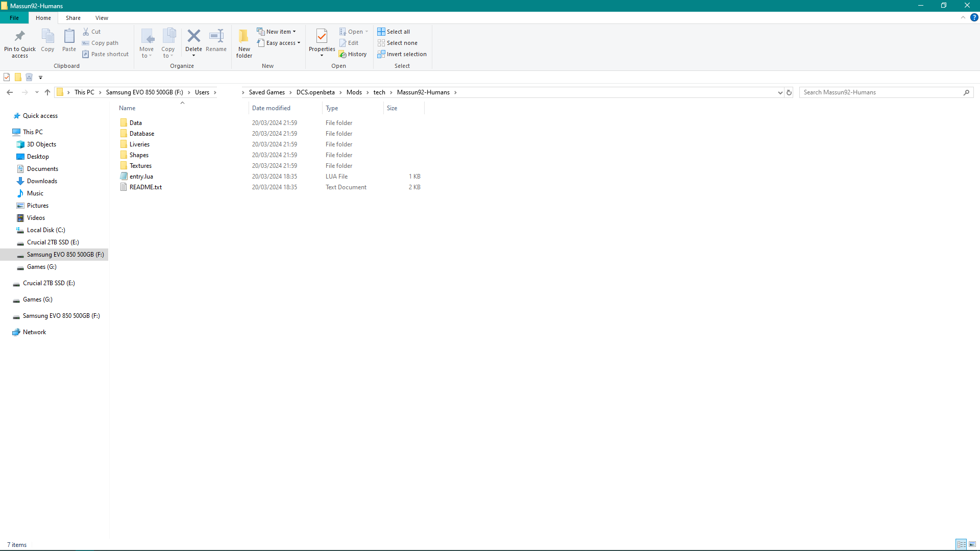Click the Mods breadcrumb
The image size is (980, 551).
[354, 92]
